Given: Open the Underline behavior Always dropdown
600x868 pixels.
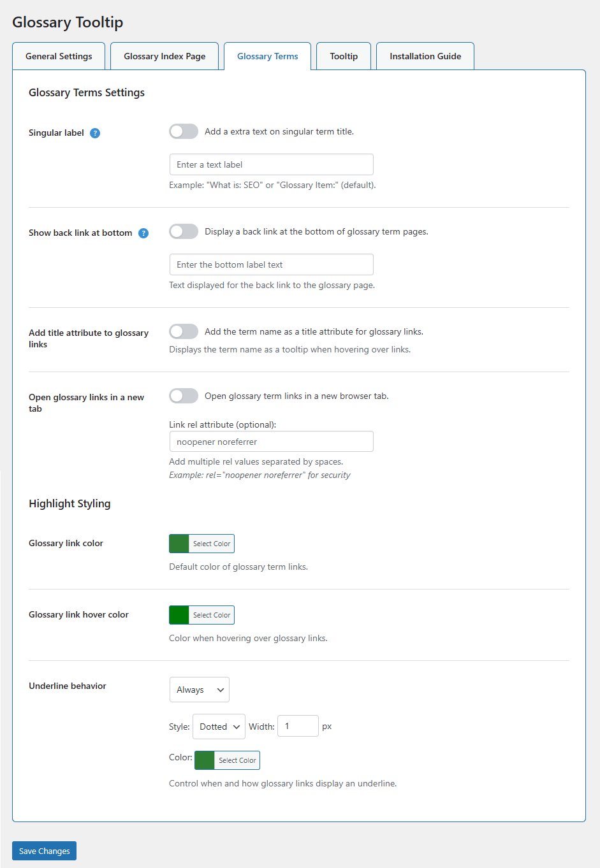Looking at the screenshot, I should click(200, 690).
